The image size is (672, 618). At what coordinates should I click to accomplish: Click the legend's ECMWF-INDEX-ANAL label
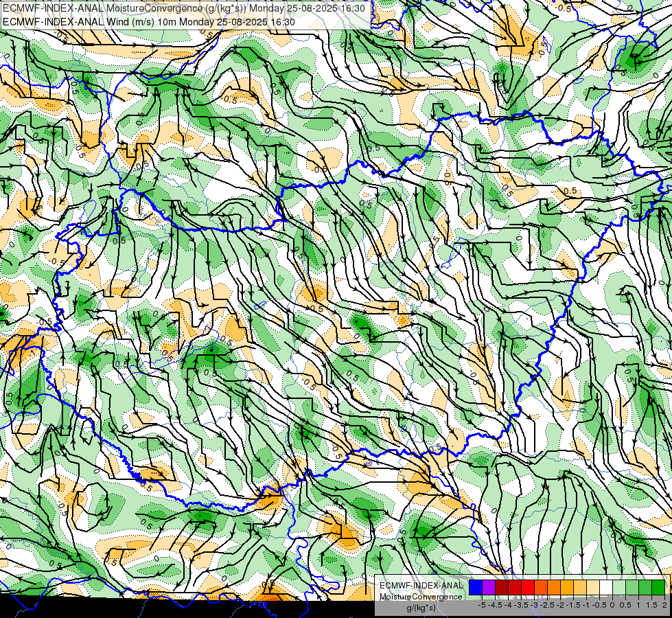click(421, 586)
